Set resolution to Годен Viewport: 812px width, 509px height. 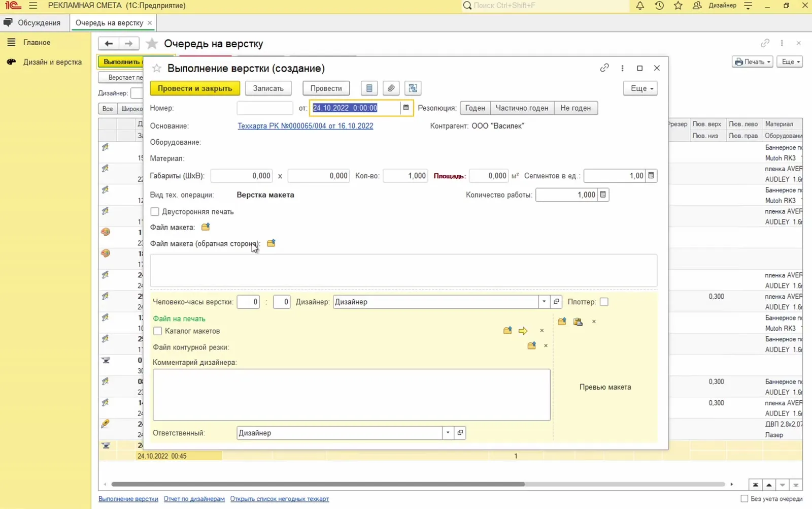(475, 108)
